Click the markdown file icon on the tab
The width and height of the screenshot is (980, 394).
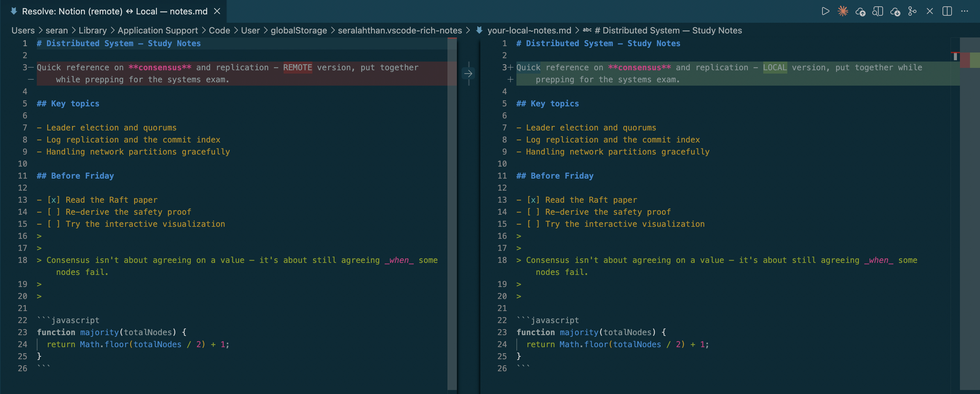pyautogui.click(x=14, y=11)
